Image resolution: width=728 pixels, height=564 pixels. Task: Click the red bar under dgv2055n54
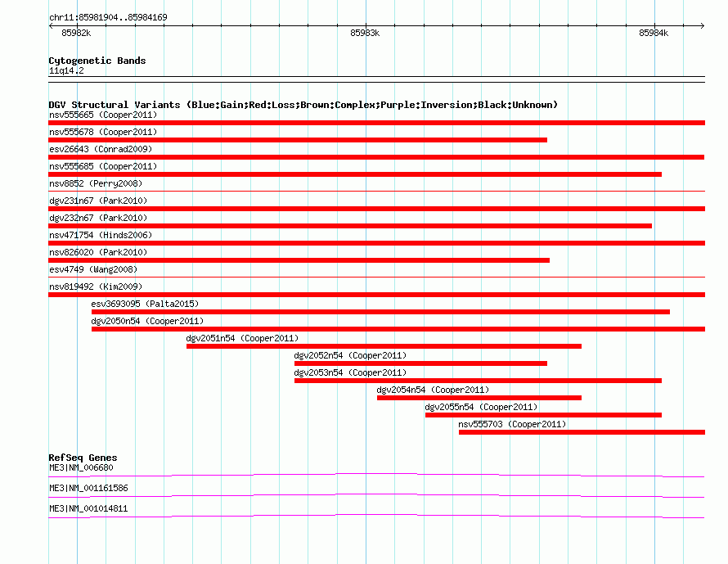(x=543, y=415)
